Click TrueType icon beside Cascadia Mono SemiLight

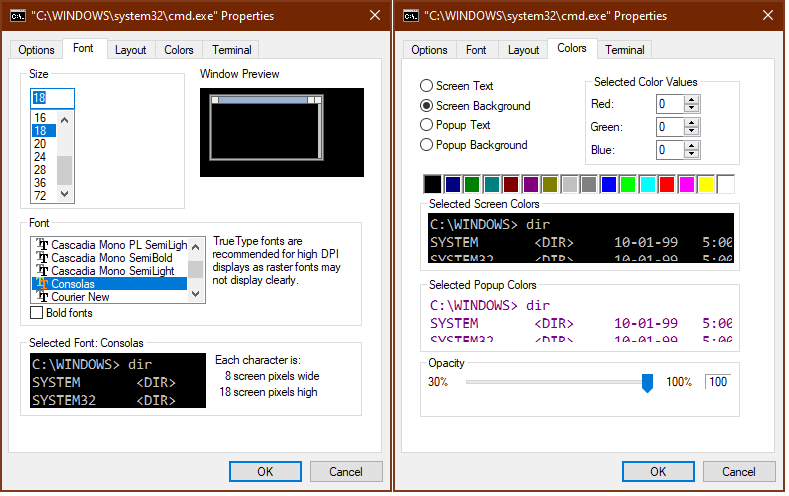pyautogui.click(x=42, y=271)
